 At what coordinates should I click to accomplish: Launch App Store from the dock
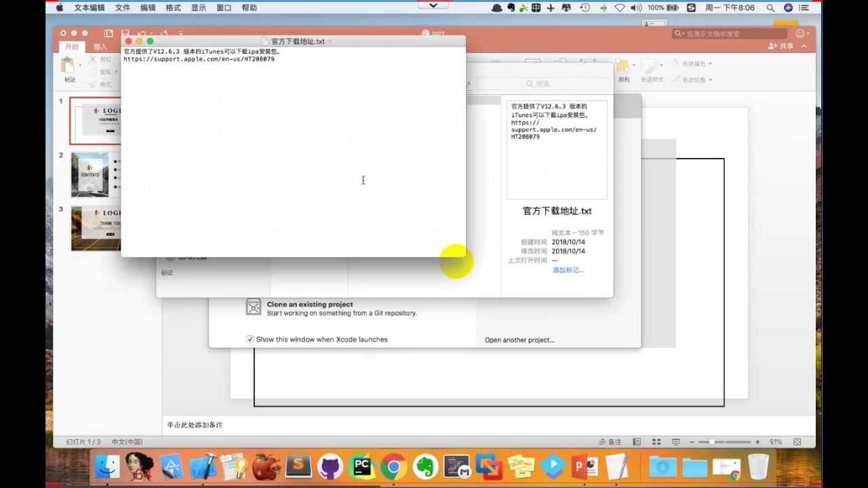(171, 467)
